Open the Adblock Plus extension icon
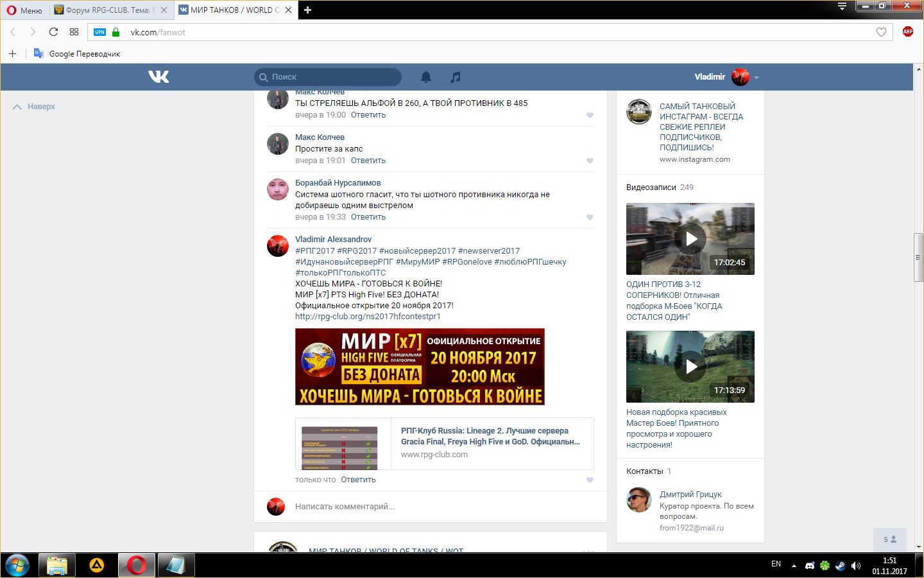The image size is (924, 578). [x=907, y=31]
